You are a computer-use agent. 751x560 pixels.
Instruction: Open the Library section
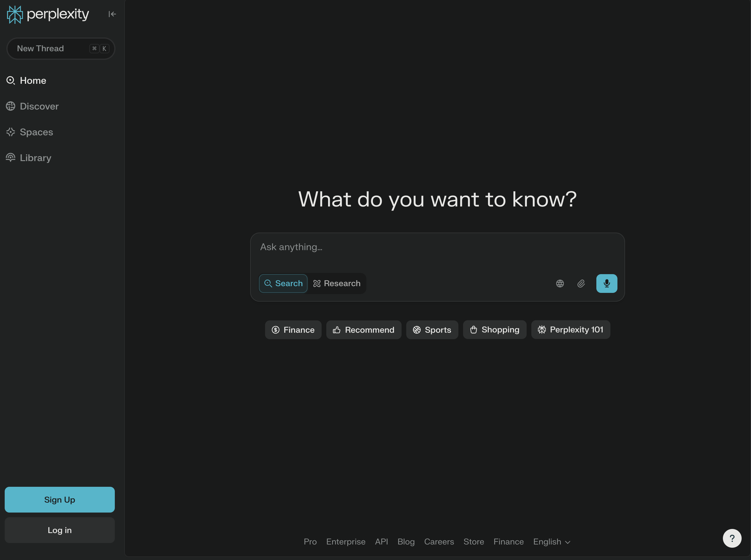tap(29, 158)
